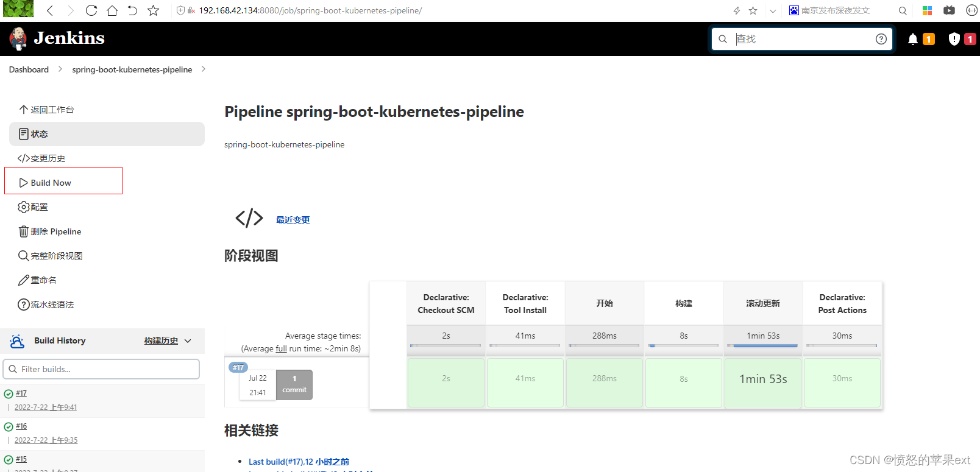Click the browser address bar URL
The height and width of the screenshot is (472, 980).
pos(310,10)
